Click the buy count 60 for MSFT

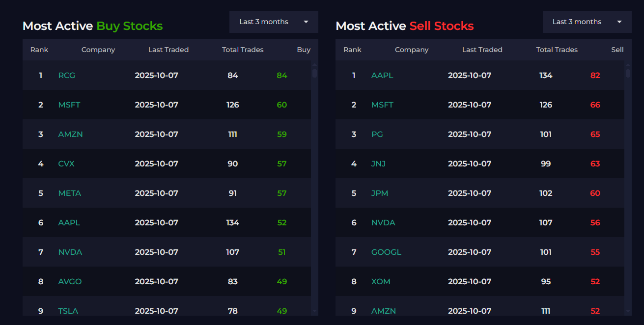pos(282,105)
